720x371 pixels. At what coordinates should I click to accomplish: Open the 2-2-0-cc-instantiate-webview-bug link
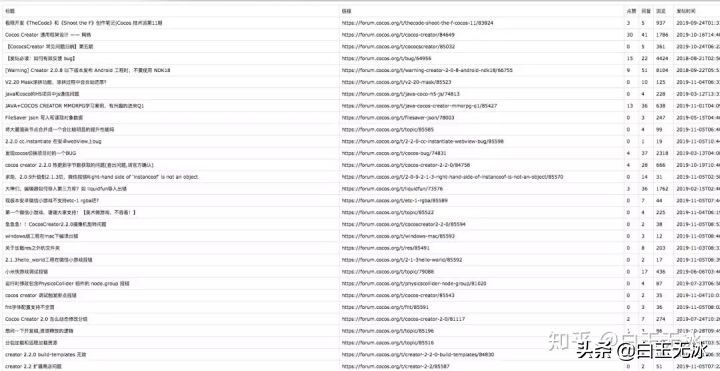(422, 141)
